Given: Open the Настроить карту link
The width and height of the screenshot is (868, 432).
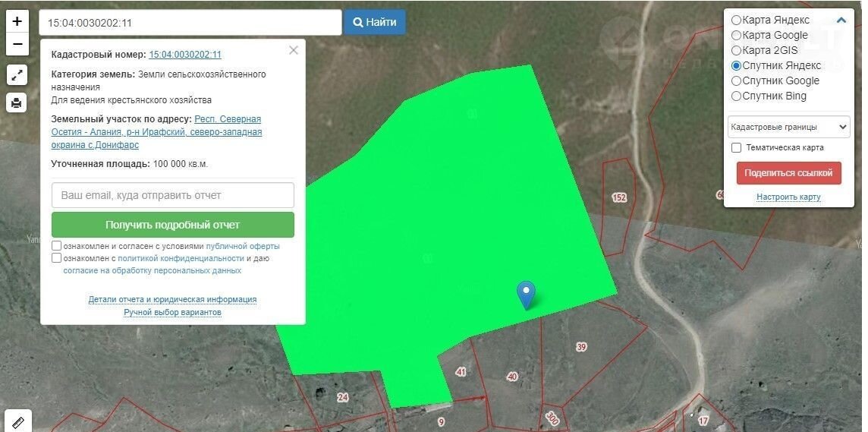Looking at the screenshot, I should [788, 197].
